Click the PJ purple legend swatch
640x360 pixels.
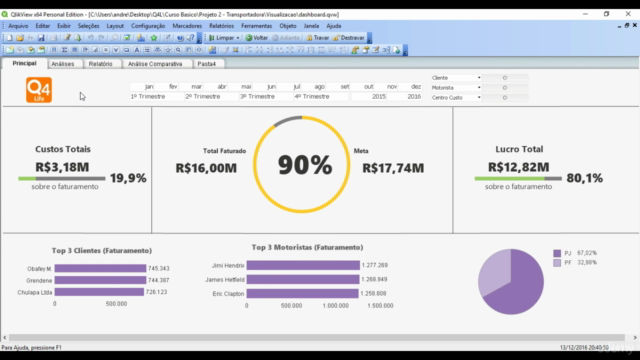coord(557,253)
